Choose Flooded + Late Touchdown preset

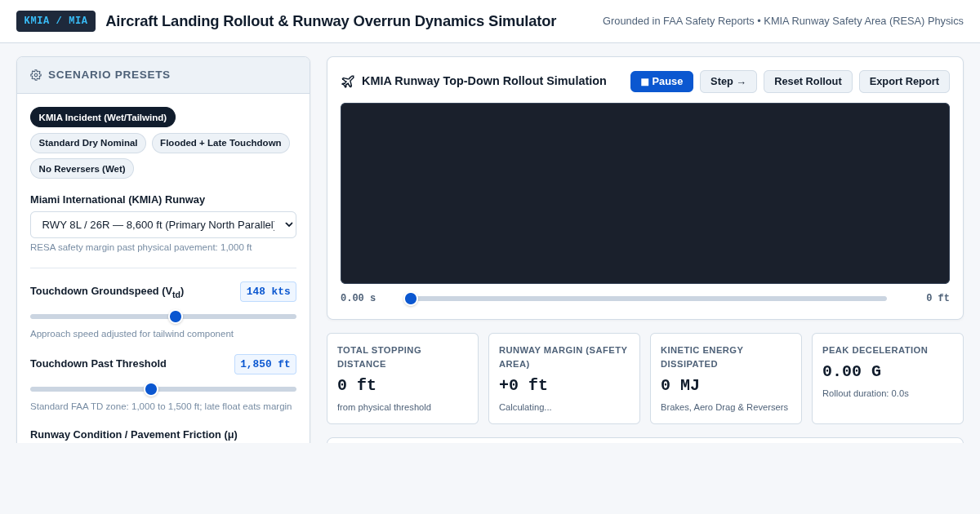pos(220,144)
